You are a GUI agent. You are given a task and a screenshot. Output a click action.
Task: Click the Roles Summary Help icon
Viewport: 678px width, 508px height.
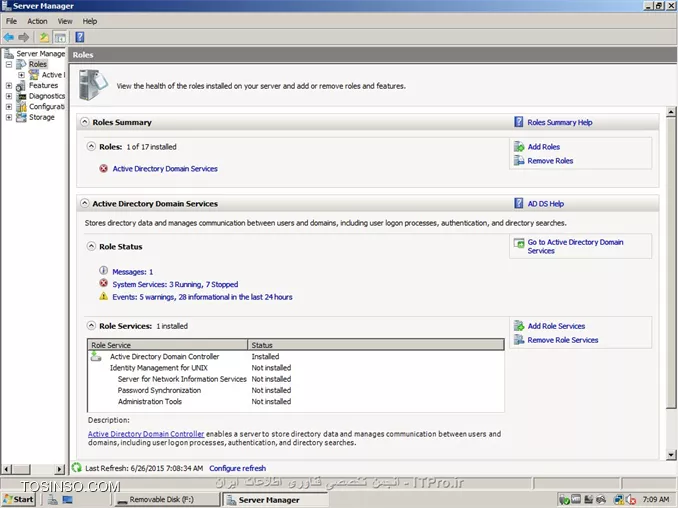point(518,122)
